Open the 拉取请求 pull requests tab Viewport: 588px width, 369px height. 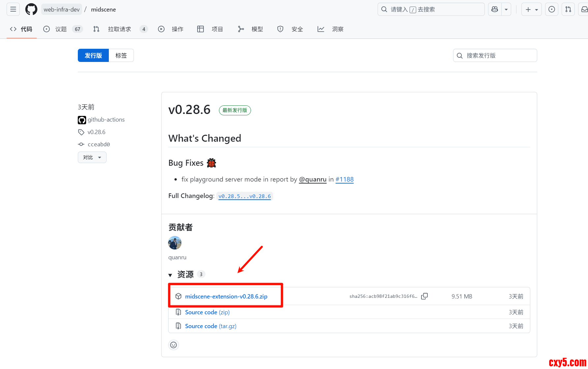point(119,29)
